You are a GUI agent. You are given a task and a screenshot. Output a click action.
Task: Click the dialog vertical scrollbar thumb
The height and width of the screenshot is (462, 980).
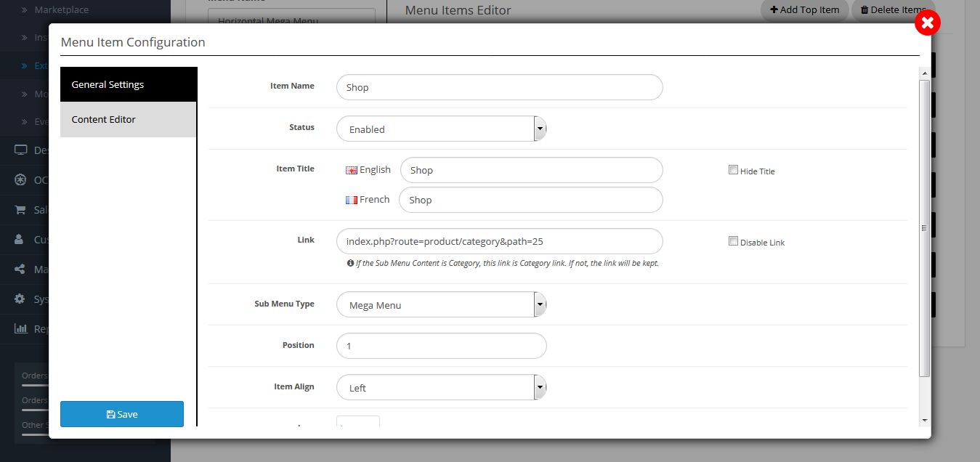(x=924, y=227)
